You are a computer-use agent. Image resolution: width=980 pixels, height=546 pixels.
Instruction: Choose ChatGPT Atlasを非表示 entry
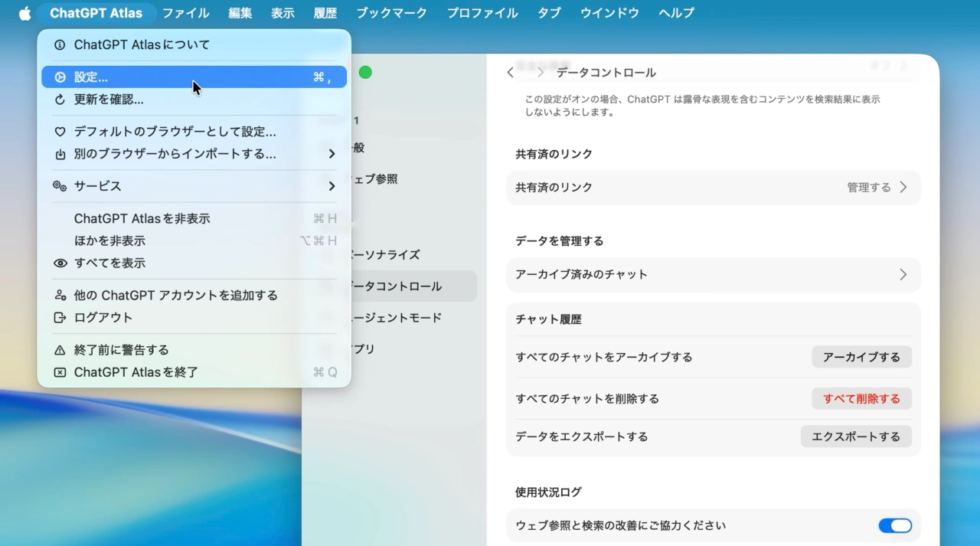(194, 219)
